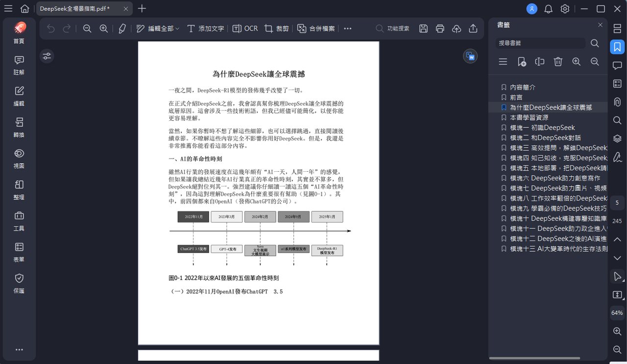The height and width of the screenshot is (364, 627).
Task: Open the 表單 forms section
Action: point(19,252)
